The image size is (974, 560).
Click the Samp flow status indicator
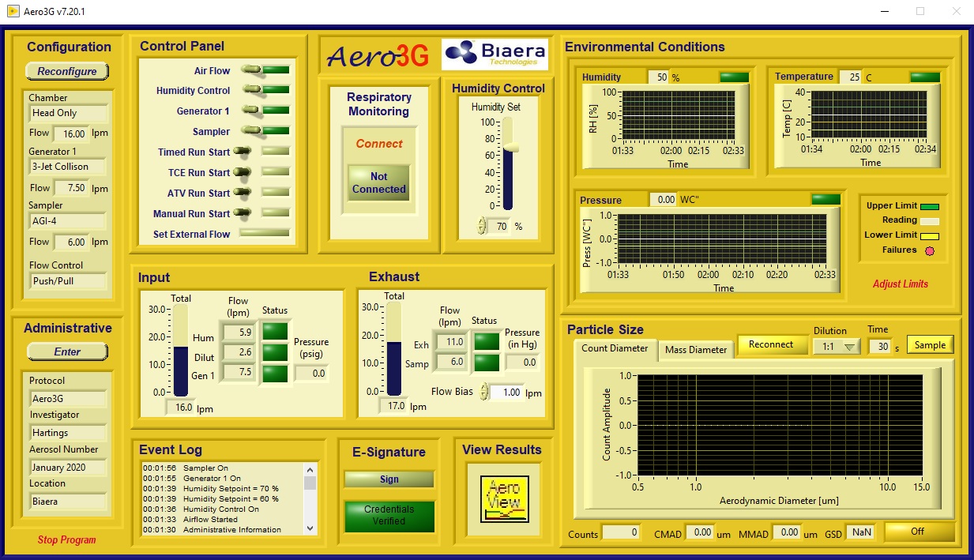(487, 363)
